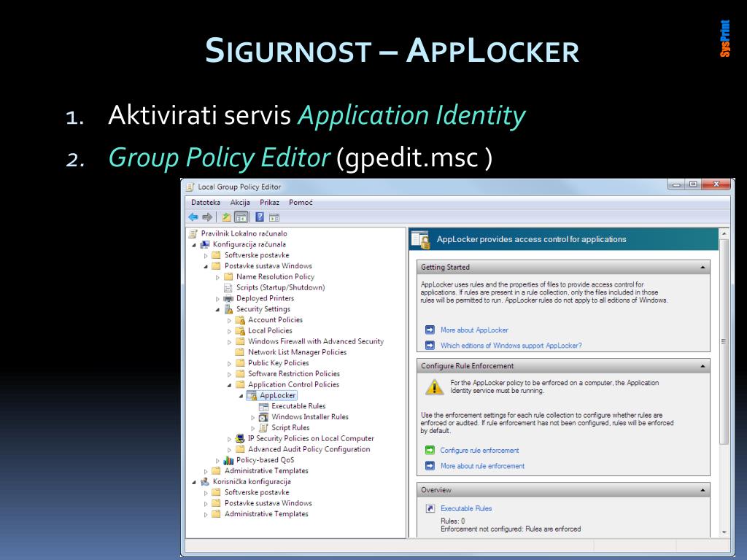Open the Prikaz menu
This screenshot has height=560, width=747.
(269, 203)
